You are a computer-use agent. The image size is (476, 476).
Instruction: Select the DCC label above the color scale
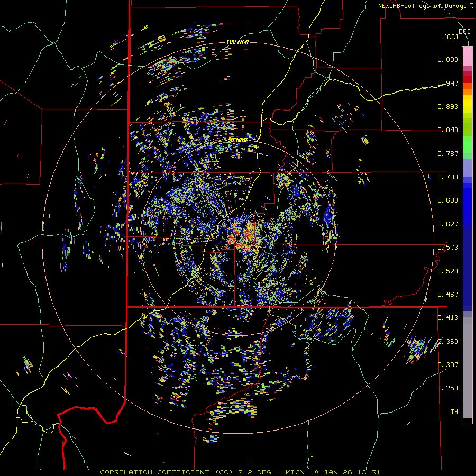(x=464, y=32)
